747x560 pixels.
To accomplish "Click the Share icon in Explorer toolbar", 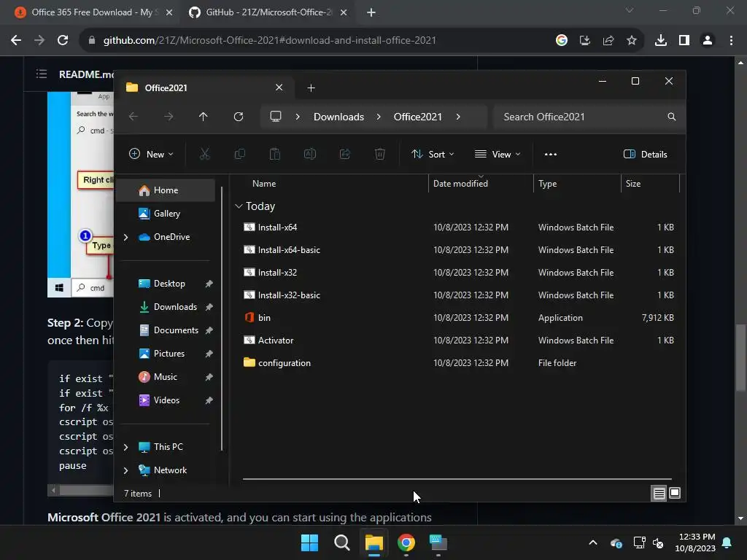I will click(345, 154).
